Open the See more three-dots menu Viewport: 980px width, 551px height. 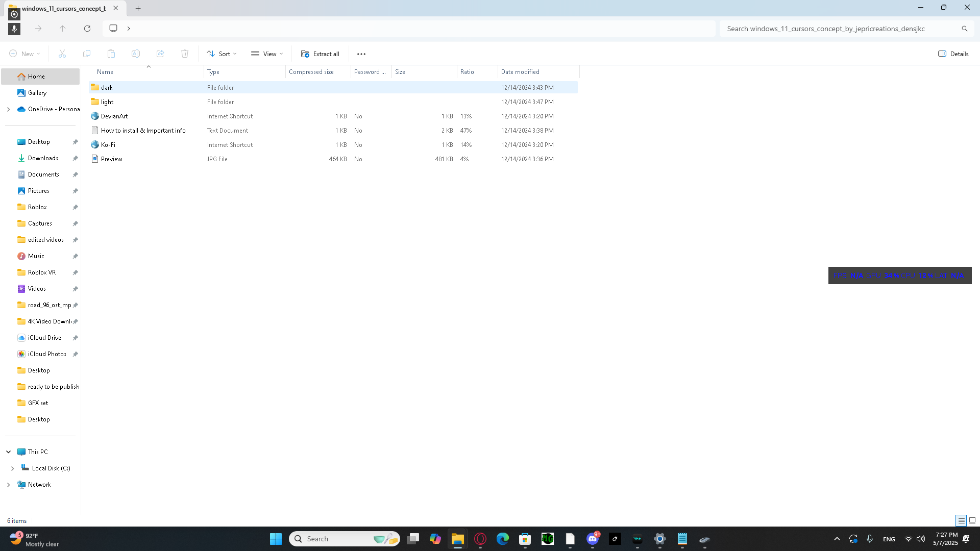[x=361, y=54]
